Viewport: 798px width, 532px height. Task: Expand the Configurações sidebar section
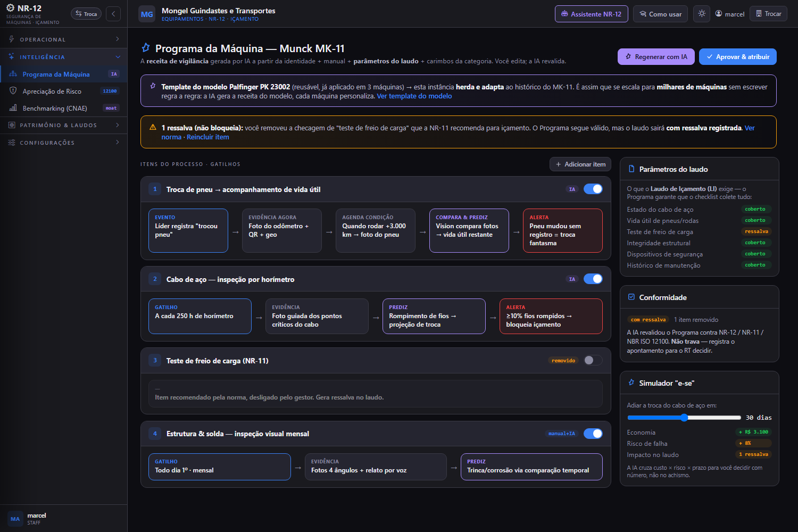[x=64, y=143]
